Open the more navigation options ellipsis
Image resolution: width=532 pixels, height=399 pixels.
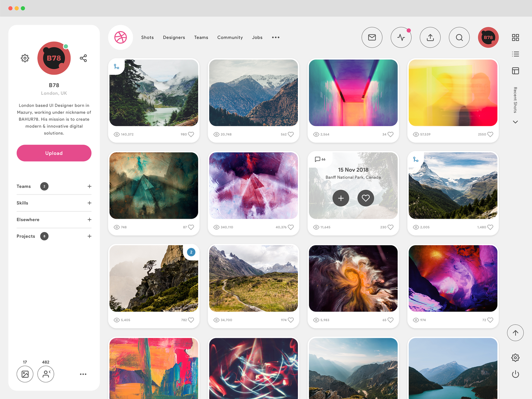point(275,37)
